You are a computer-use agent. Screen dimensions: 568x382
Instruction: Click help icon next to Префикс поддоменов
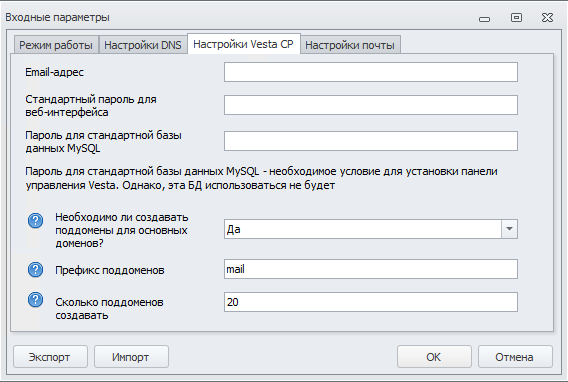click(36, 270)
